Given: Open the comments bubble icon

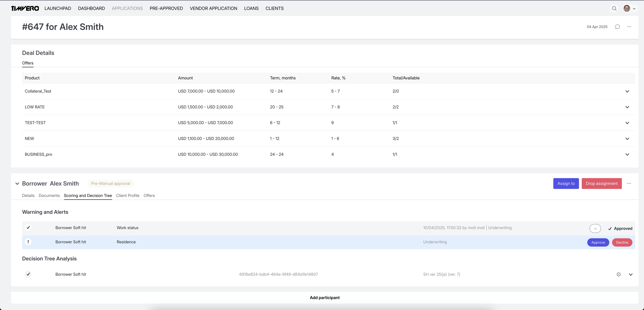Looking at the screenshot, I should pos(617,27).
